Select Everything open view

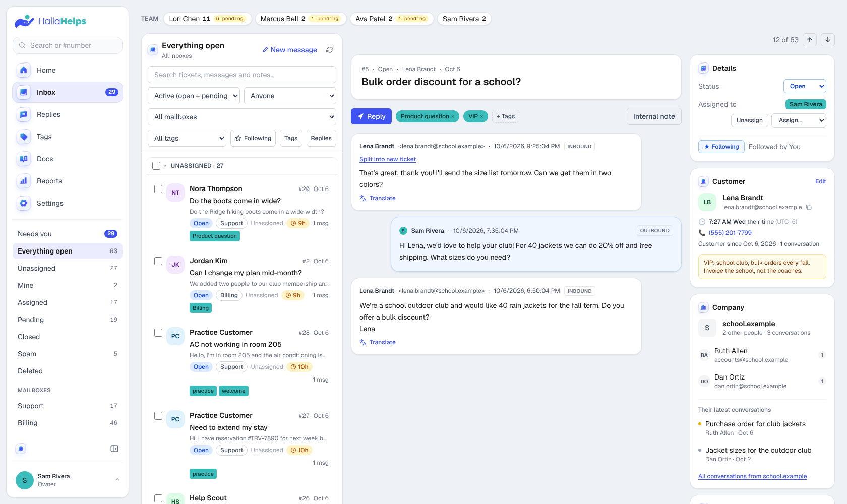pyautogui.click(x=68, y=251)
